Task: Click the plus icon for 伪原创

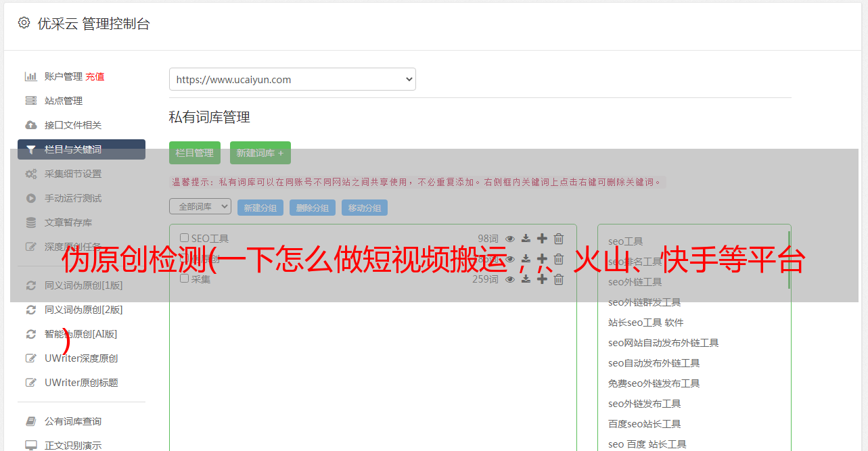Action: [x=542, y=259]
